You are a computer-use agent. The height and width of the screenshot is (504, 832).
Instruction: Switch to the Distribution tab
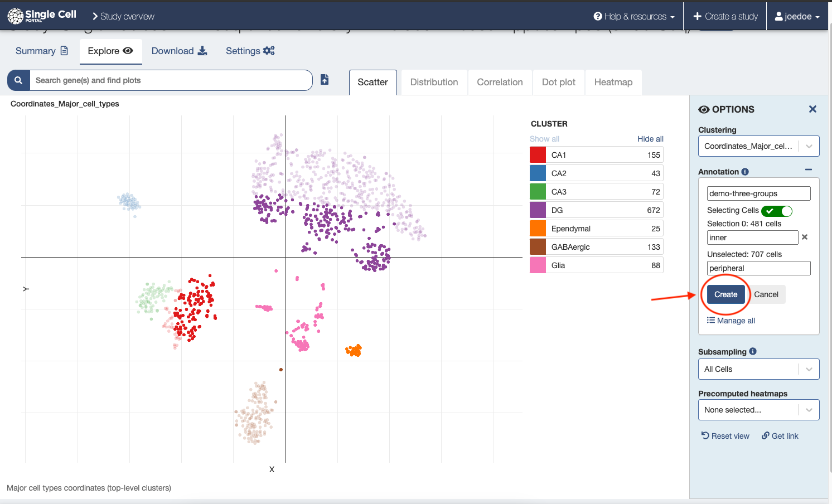[x=434, y=82]
